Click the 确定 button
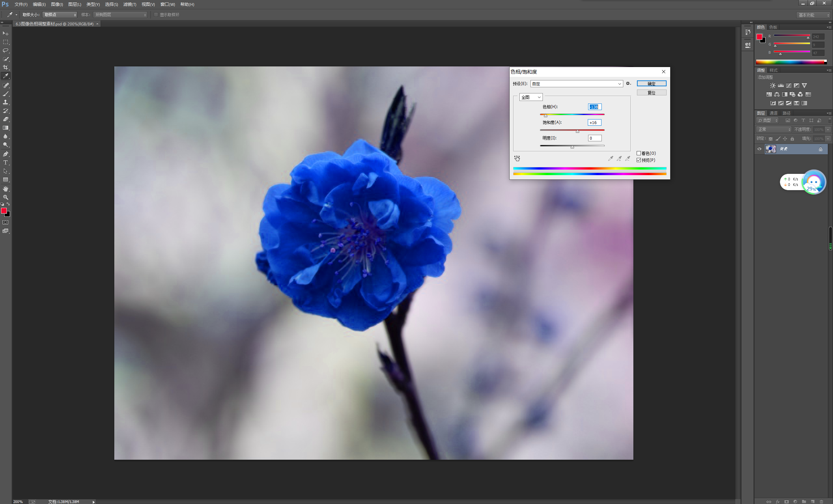This screenshot has width=833, height=504. pos(652,83)
